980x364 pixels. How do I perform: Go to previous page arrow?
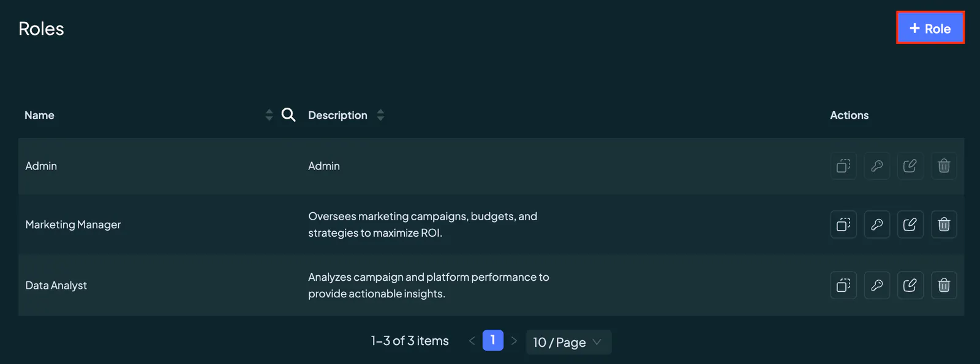pos(472,341)
